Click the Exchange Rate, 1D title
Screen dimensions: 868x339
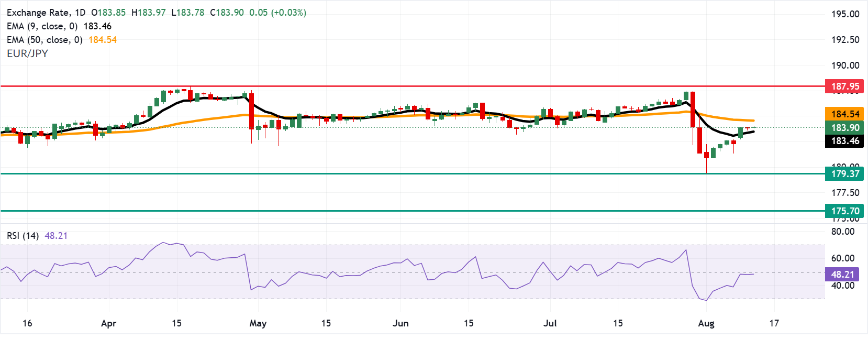click(46, 13)
